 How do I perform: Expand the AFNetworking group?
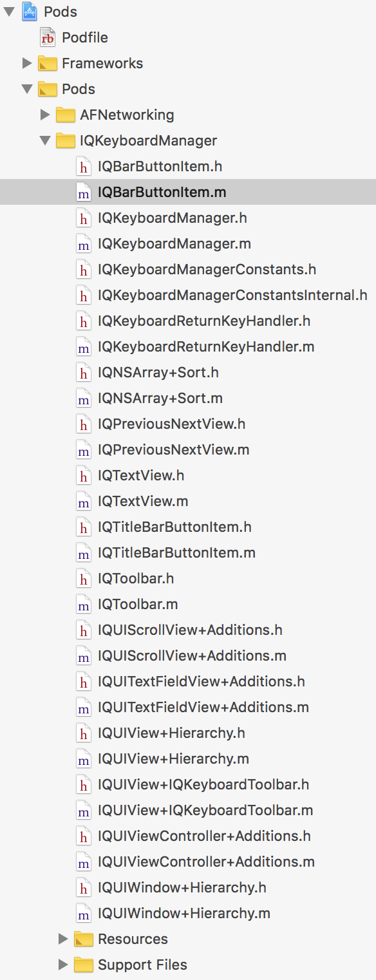coord(45,115)
